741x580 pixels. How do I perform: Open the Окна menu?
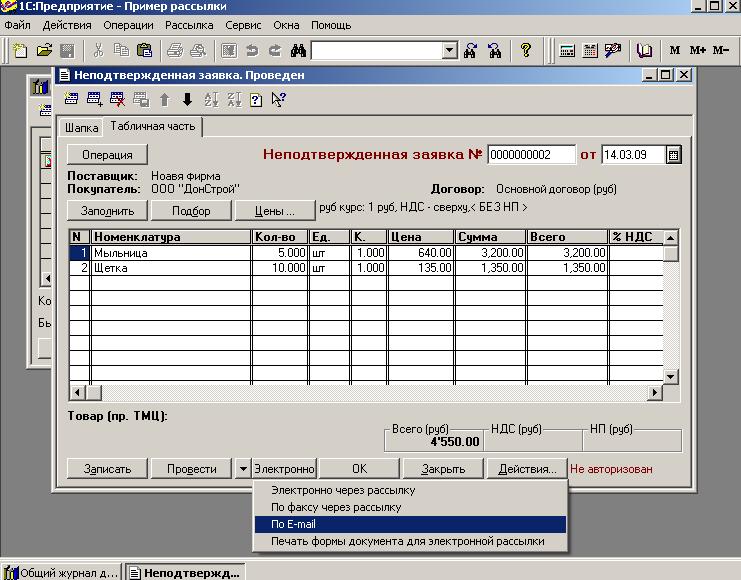(x=286, y=25)
